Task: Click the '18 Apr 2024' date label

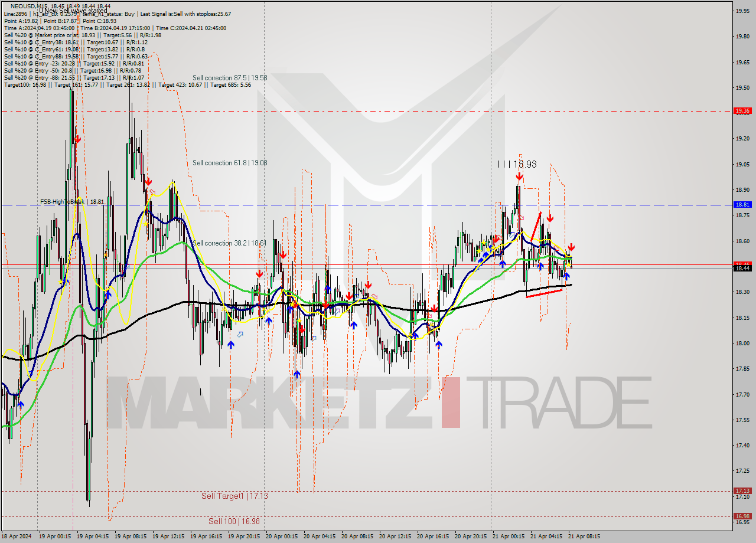Action: coord(15,537)
